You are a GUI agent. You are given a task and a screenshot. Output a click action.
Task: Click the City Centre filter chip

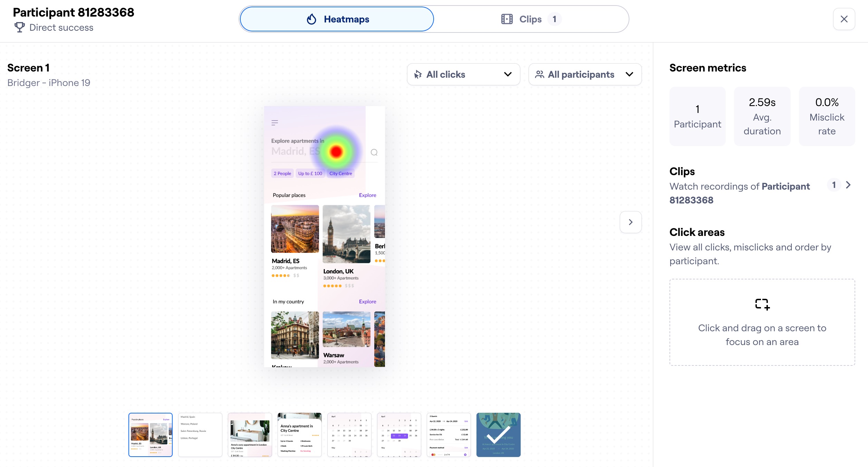click(x=340, y=173)
